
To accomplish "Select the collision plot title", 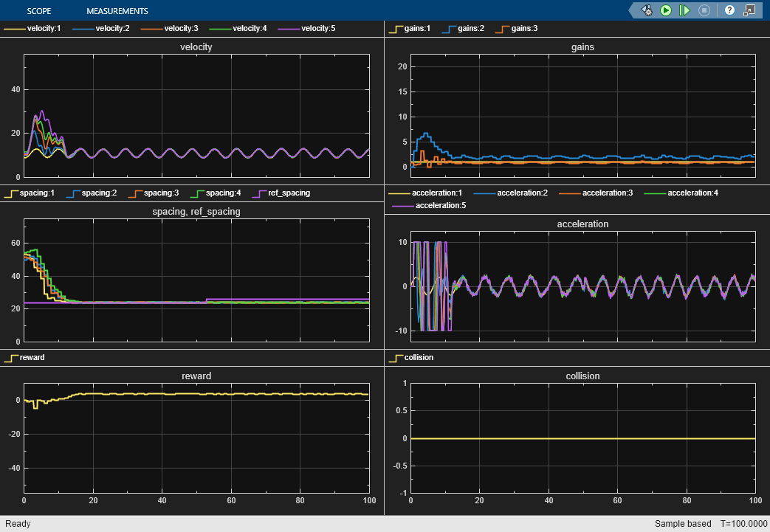I will (582, 376).
